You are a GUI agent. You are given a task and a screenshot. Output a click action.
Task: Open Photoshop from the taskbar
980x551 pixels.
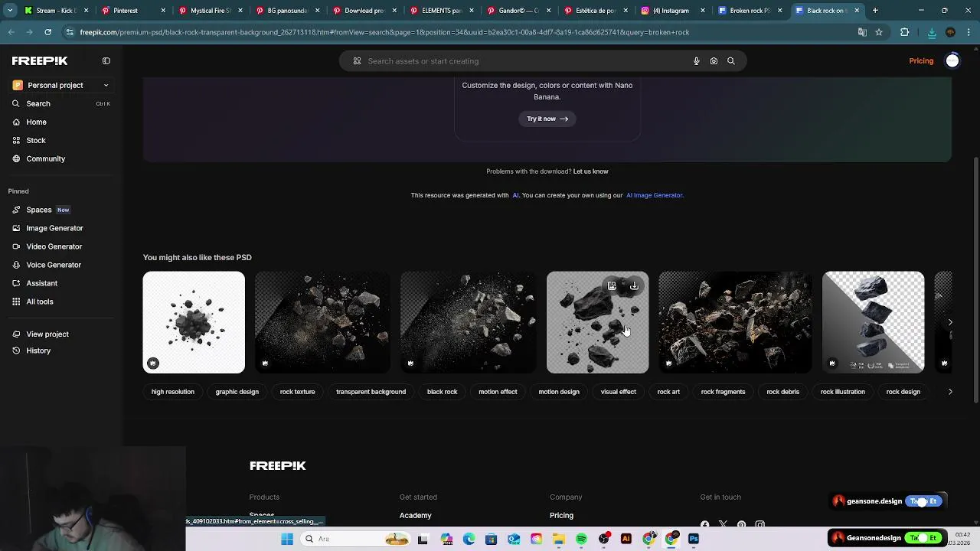click(x=694, y=539)
